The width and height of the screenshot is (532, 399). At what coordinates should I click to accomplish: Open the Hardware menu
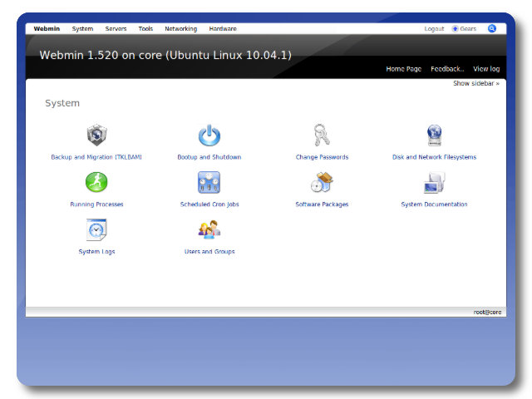pos(223,29)
